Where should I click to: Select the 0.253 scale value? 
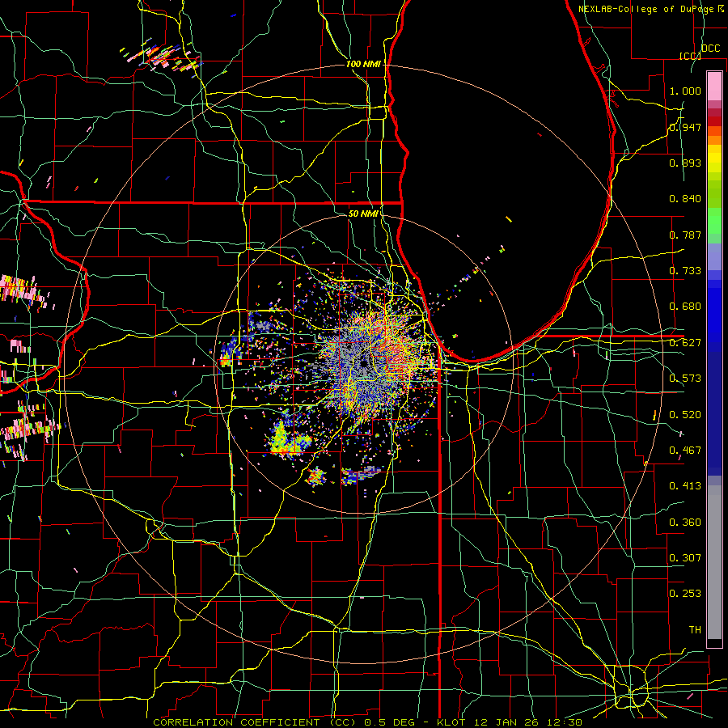pyautogui.click(x=685, y=594)
